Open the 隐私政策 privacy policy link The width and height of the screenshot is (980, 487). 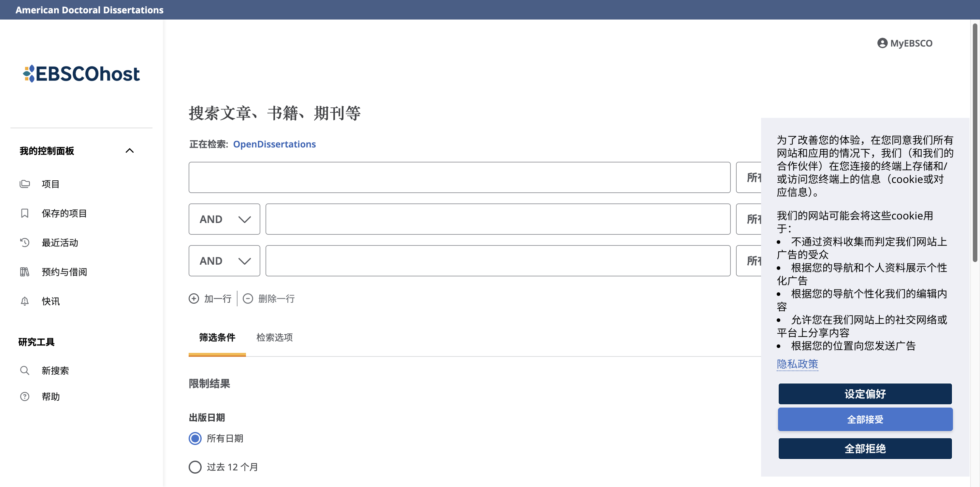[798, 364]
